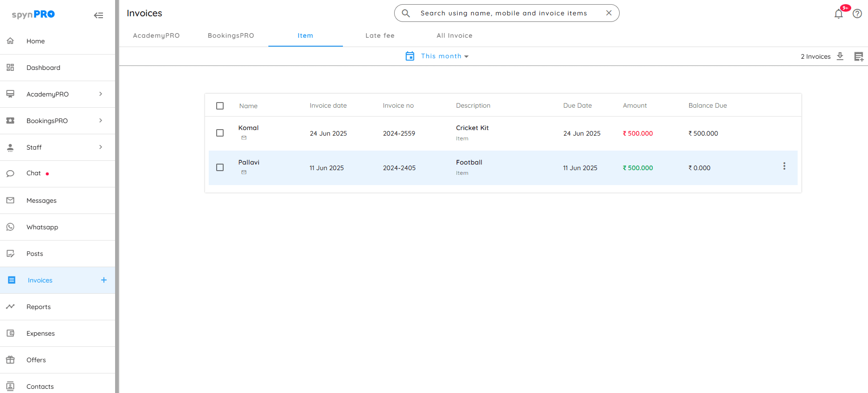The image size is (868, 393).
Task: Open the This month date filter dropdown
Action: click(x=444, y=56)
